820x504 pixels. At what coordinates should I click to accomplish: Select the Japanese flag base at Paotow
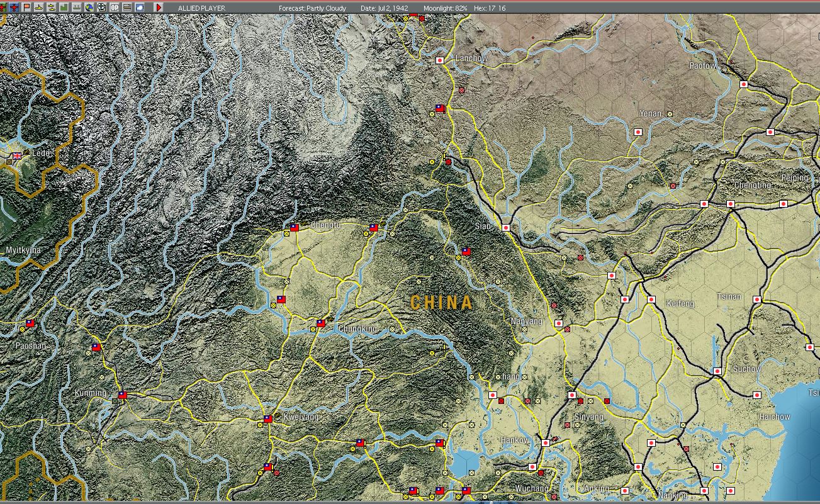point(743,84)
